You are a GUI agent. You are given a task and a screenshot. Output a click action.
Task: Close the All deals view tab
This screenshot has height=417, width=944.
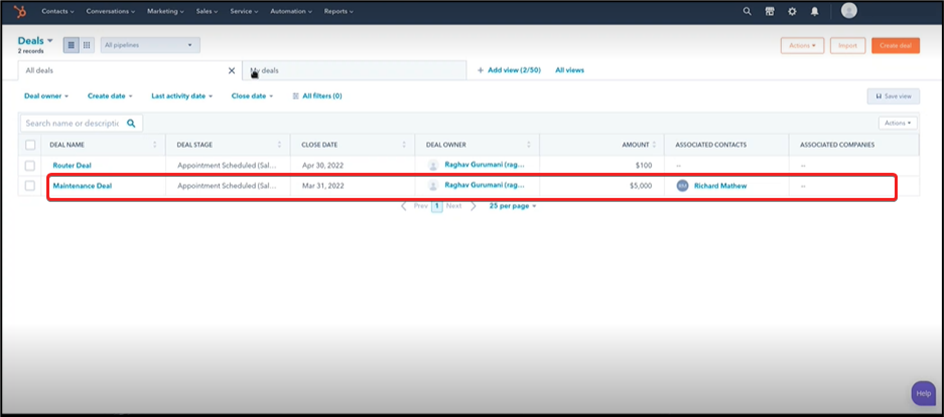pos(232,70)
